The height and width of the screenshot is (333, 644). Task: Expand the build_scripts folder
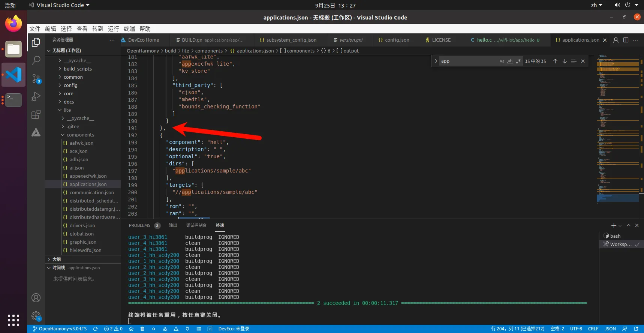point(78,69)
